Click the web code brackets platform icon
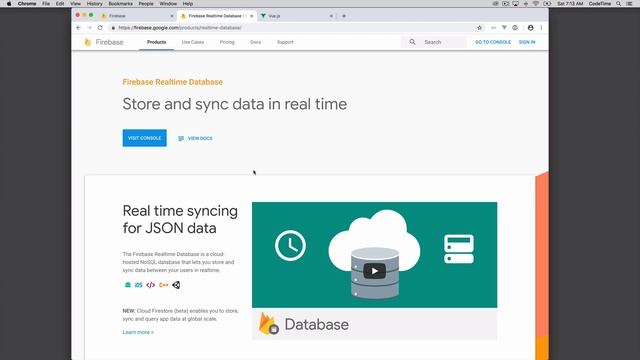The height and width of the screenshot is (360, 640). (151, 285)
